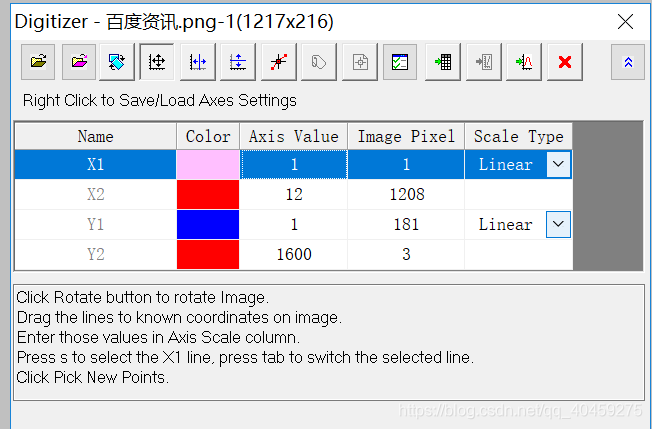Click the grayed arrow-to-graph icon
The height and width of the screenshot is (429, 652).
pyautogui.click(x=484, y=62)
